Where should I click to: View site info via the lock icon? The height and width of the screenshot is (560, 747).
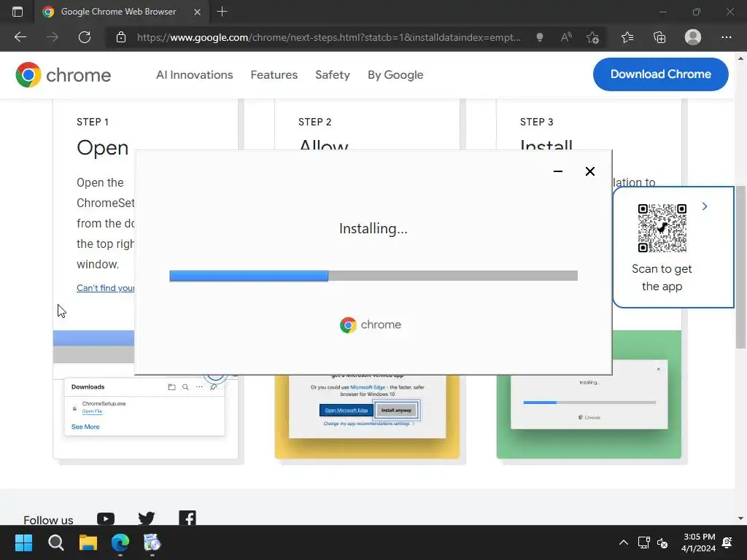(121, 37)
